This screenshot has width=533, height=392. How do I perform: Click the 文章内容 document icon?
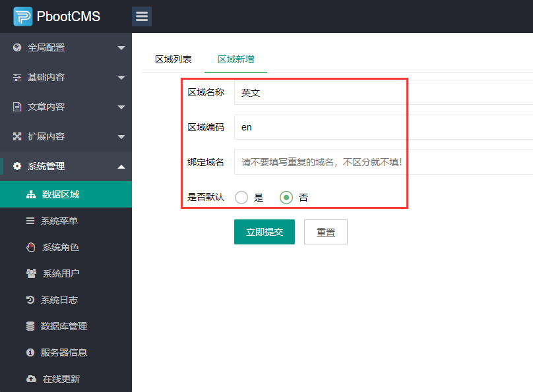(x=16, y=106)
